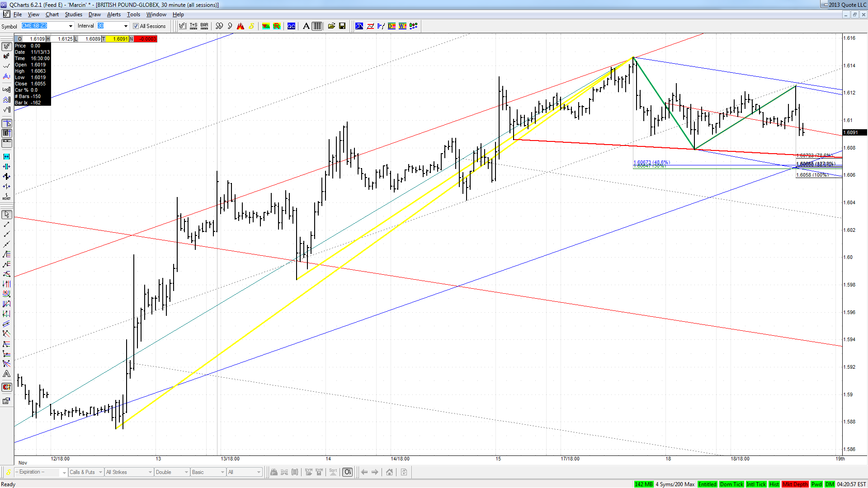Open file with folder icon

331,26
